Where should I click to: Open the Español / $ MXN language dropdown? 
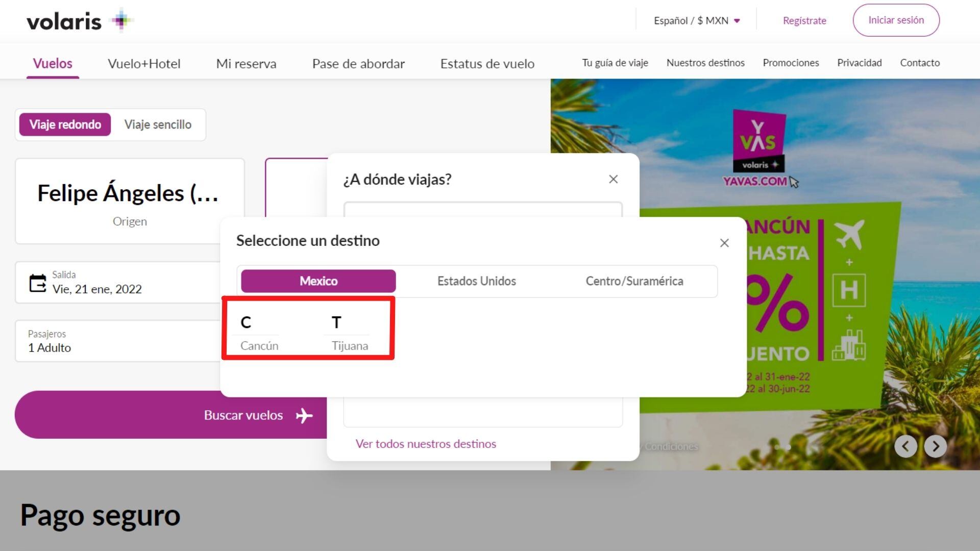point(696,21)
